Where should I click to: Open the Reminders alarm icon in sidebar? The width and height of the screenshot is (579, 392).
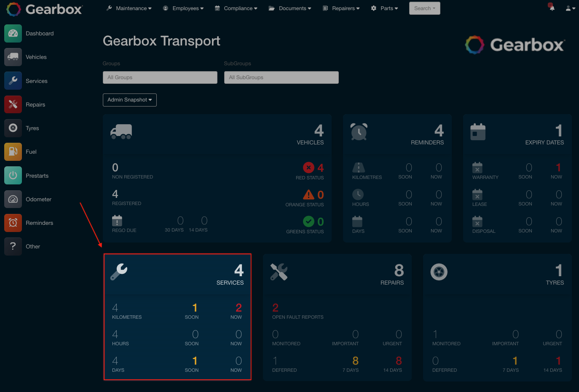click(13, 223)
